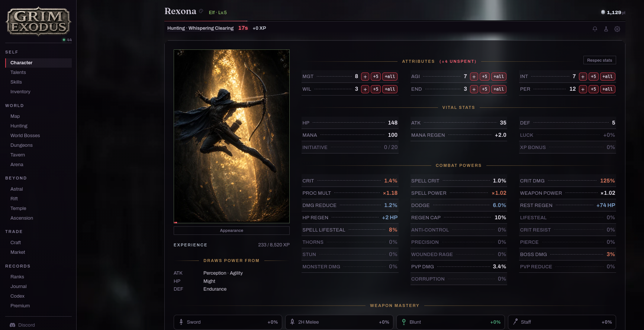Open settings via gear icon

pyautogui.click(x=617, y=29)
